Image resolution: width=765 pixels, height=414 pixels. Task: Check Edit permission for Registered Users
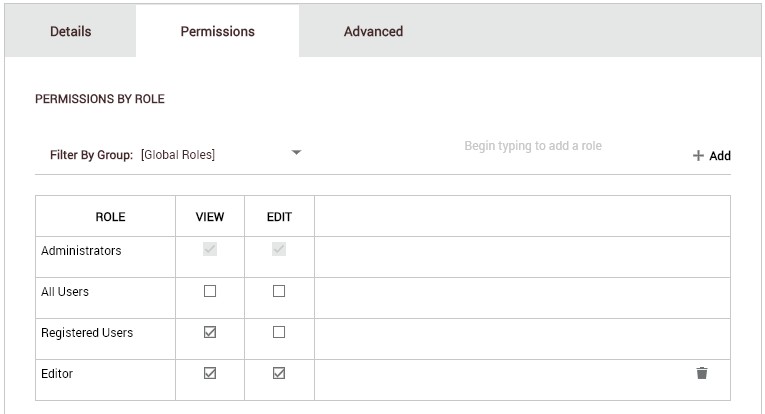coord(279,332)
